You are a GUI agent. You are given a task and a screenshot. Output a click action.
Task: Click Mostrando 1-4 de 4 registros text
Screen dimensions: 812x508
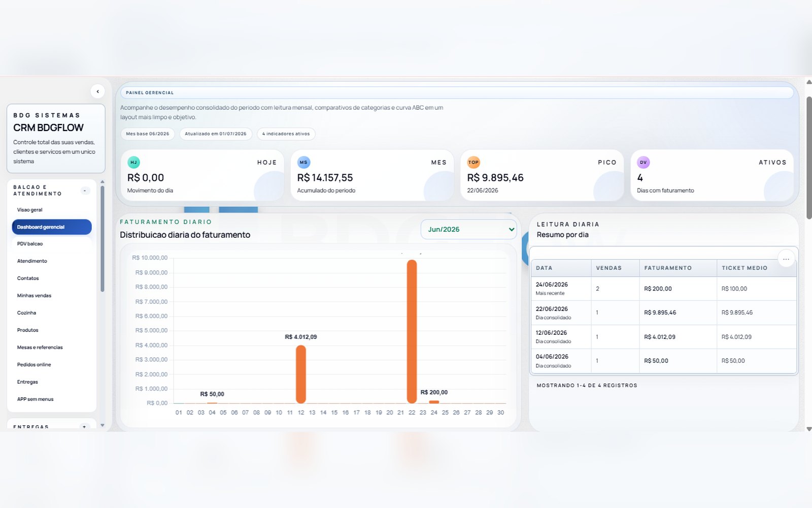(x=587, y=386)
